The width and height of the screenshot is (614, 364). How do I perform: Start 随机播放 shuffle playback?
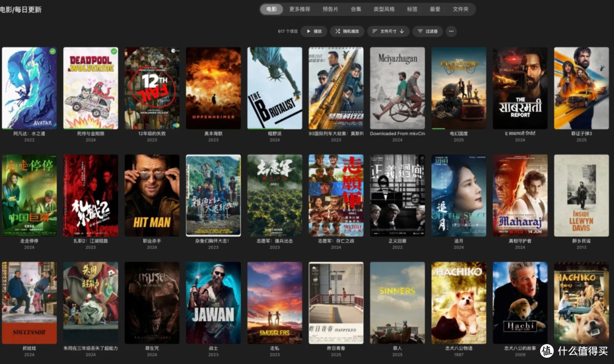point(347,31)
